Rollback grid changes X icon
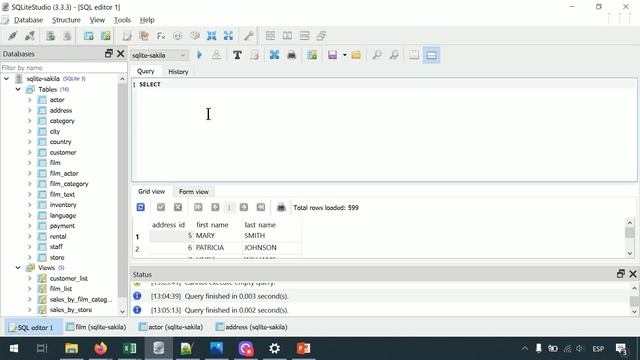The image size is (640, 360). pos(178,207)
